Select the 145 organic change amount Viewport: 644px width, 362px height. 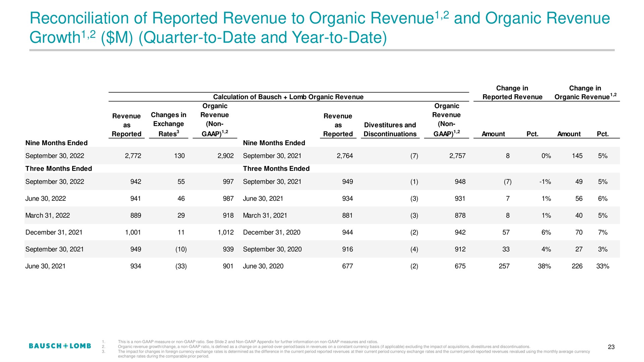coord(577,156)
